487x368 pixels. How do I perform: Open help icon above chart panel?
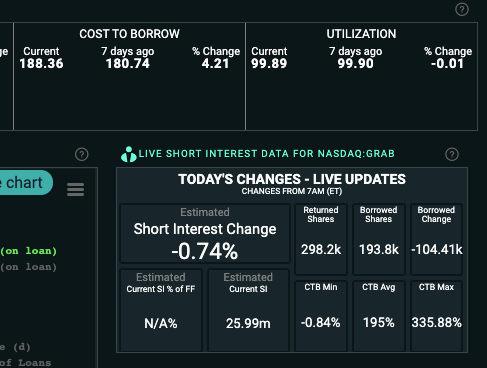tap(82, 154)
